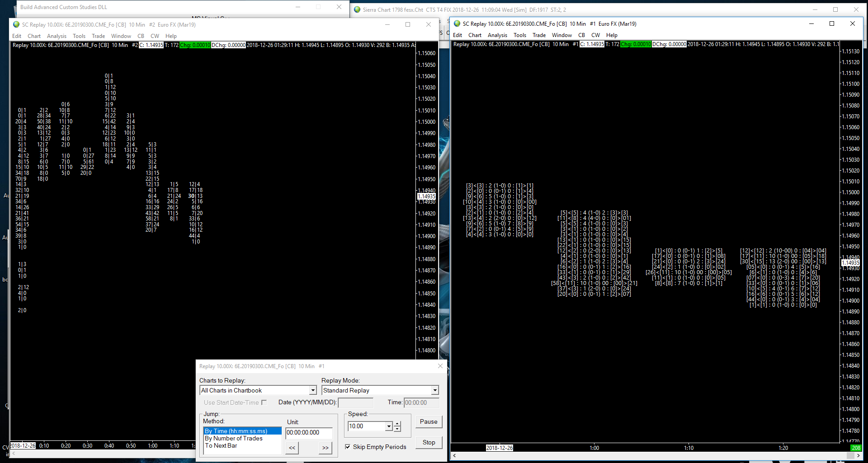Open the Trade menu in chart #2 window
The image size is (868, 463).
click(x=98, y=36)
